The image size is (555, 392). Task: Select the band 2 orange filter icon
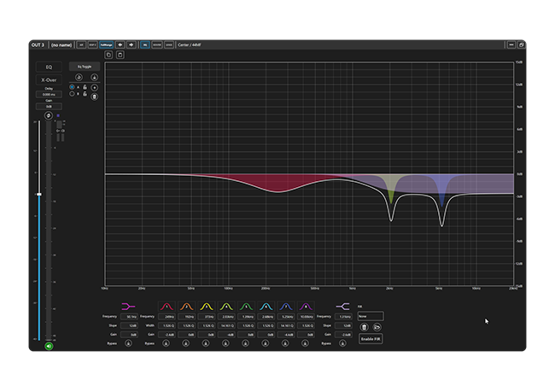tap(186, 307)
